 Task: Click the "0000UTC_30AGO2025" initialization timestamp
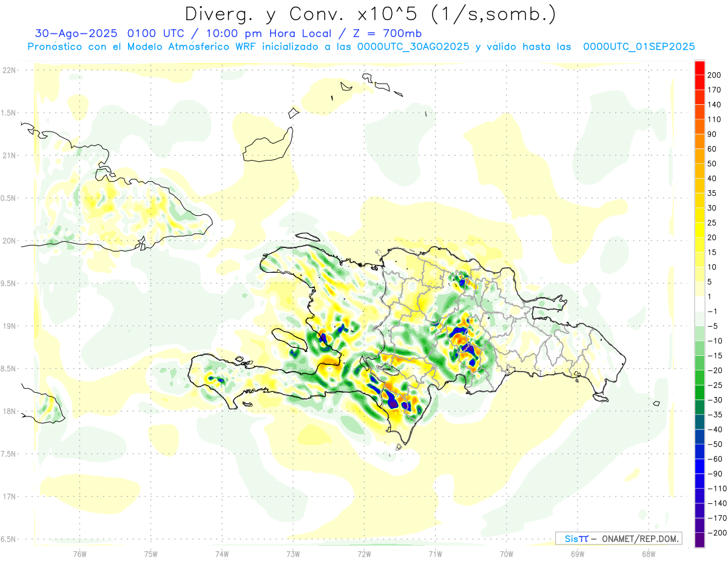(x=413, y=47)
